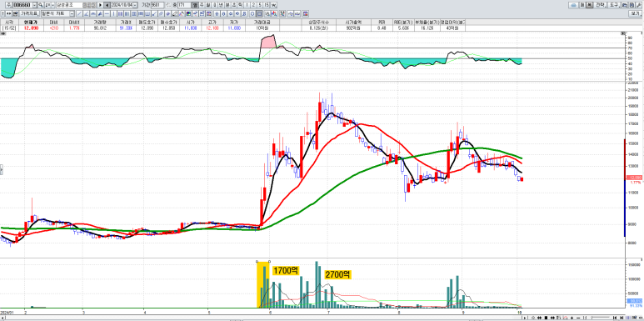Click the zoom out minus icon below chart
This screenshot has width=644, height=321.
pos(578,318)
